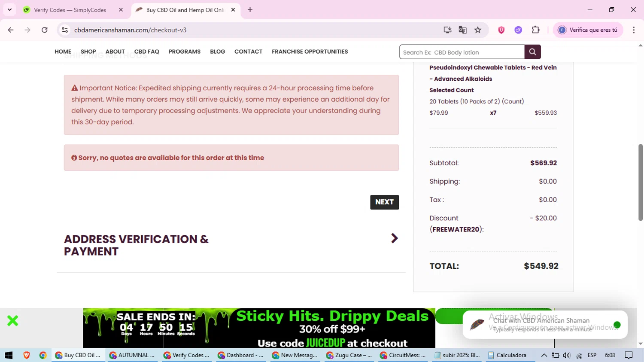Click the NEXT button
Screen dimensions: 644x362
click(384, 202)
